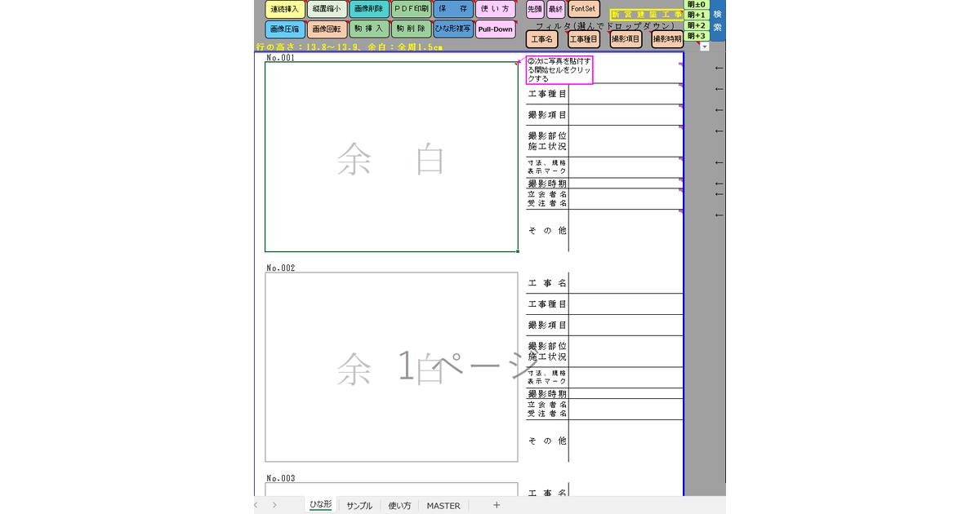Jump to top with 先頭 button
The image size is (980, 514).
click(534, 9)
